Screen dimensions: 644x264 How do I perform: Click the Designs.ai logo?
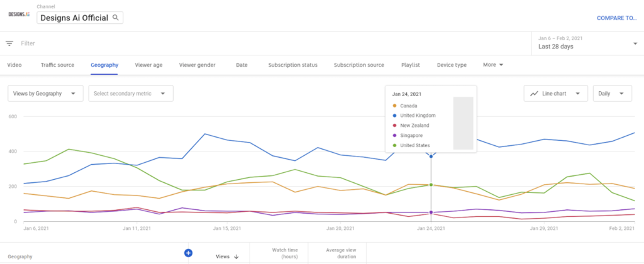coord(19,14)
